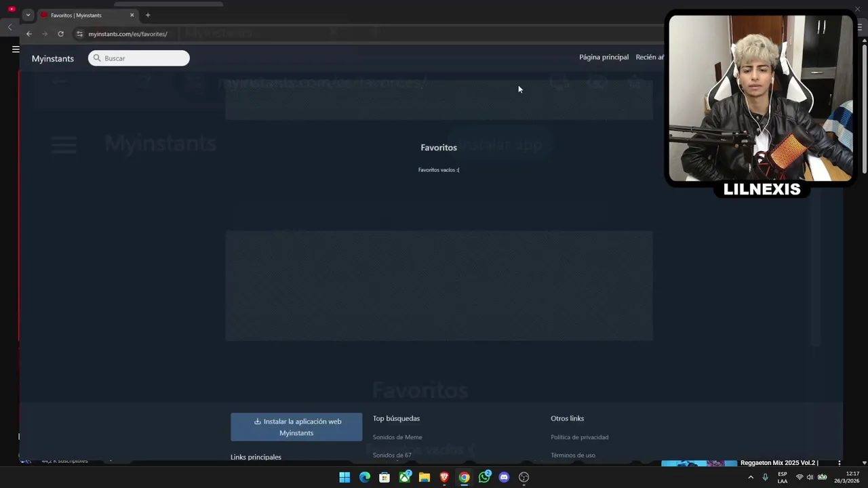Screen dimensions: 868x488
Task: Open clock showing 12:17 26/3/2026
Action: click(x=847, y=477)
